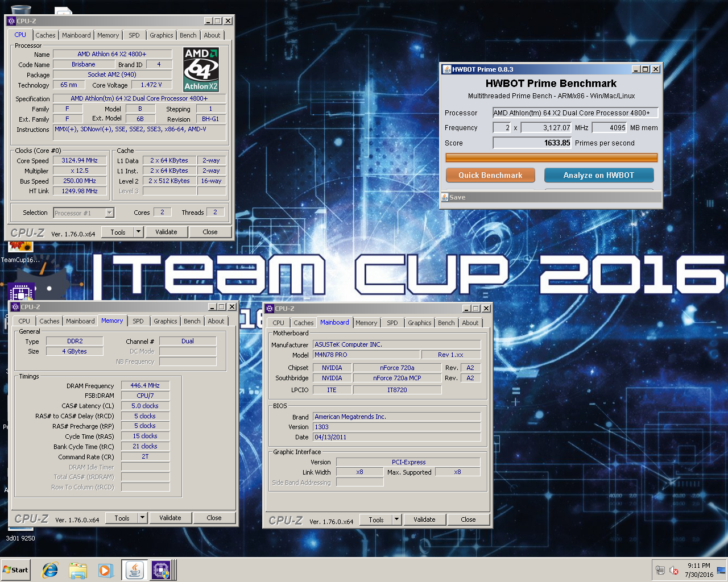Select SPD tab in Memory CPU-Z window
This screenshot has width=728, height=582.
(138, 321)
